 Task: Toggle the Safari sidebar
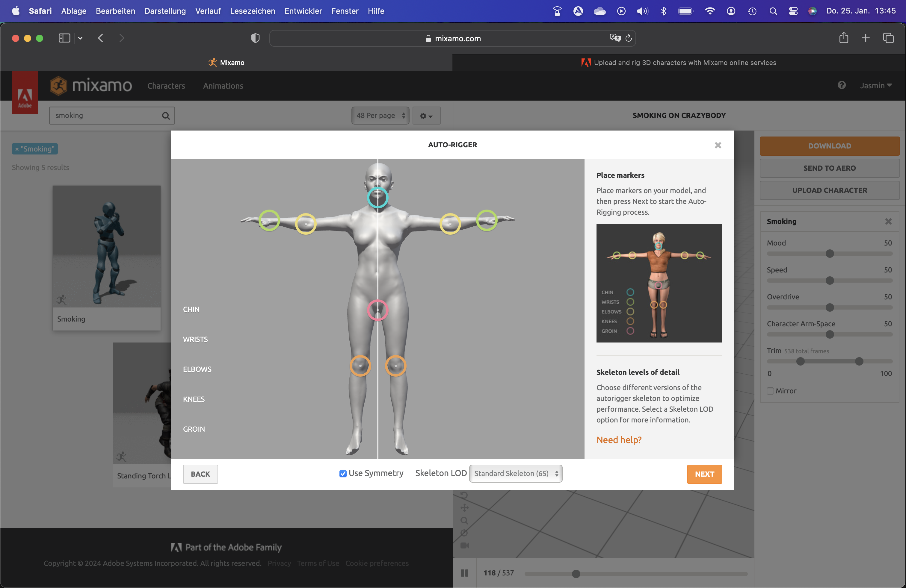[64, 38]
